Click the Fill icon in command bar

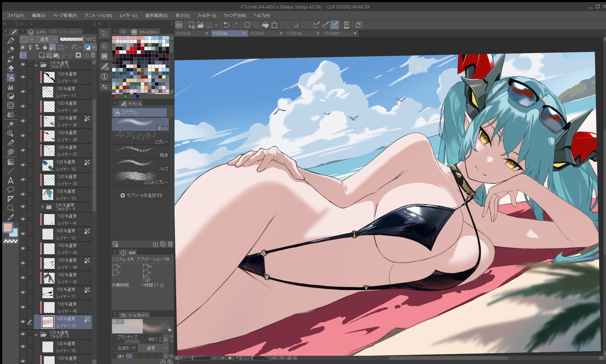click(x=265, y=25)
